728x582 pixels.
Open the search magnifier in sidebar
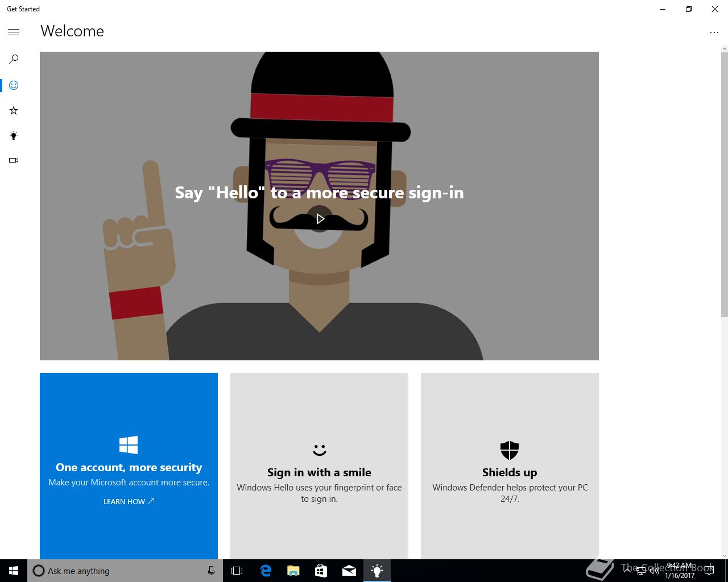[x=14, y=59]
